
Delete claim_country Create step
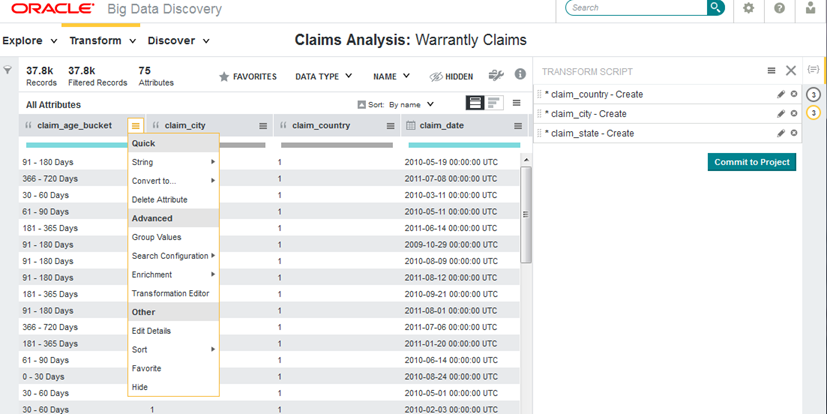pos(794,94)
